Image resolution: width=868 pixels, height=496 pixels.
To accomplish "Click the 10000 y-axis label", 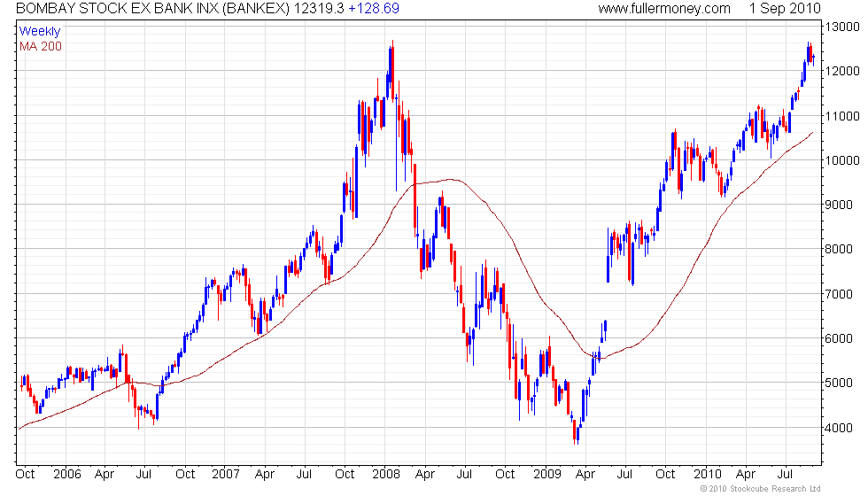I will point(842,160).
